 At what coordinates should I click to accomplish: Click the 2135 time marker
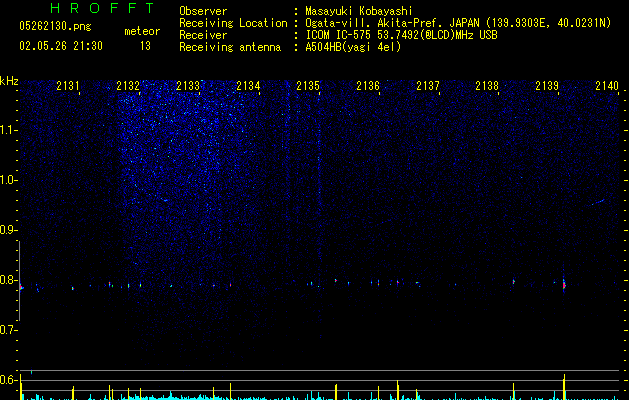click(308, 85)
